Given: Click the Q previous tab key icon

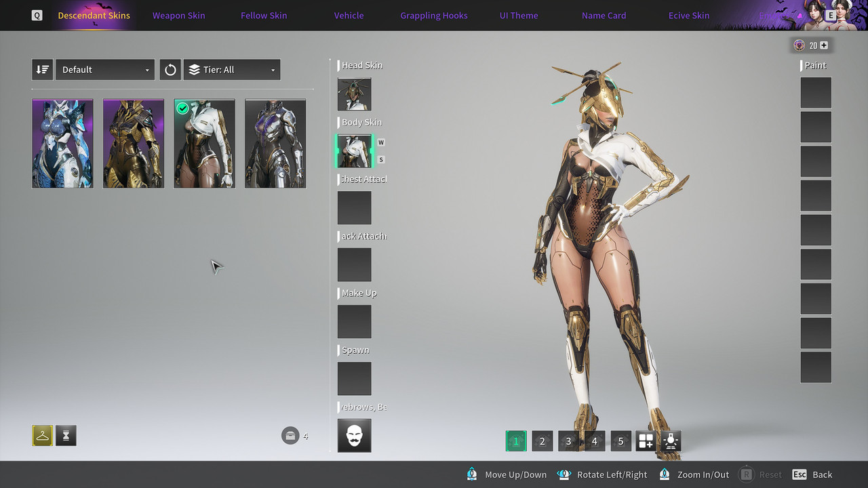Looking at the screenshot, I should coord(37,16).
